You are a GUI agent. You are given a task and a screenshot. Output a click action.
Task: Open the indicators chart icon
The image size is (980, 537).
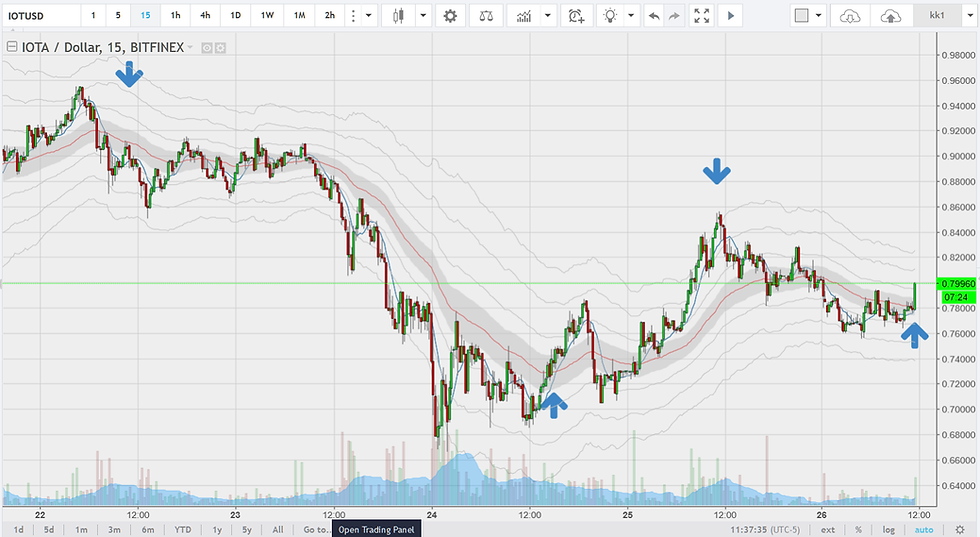coord(524,16)
